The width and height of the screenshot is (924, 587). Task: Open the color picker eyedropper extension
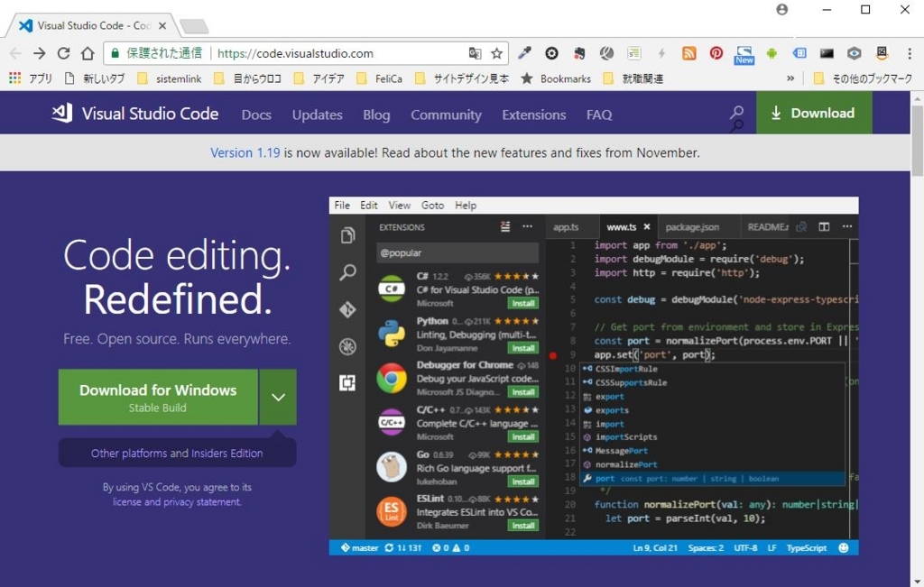(524, 53)
